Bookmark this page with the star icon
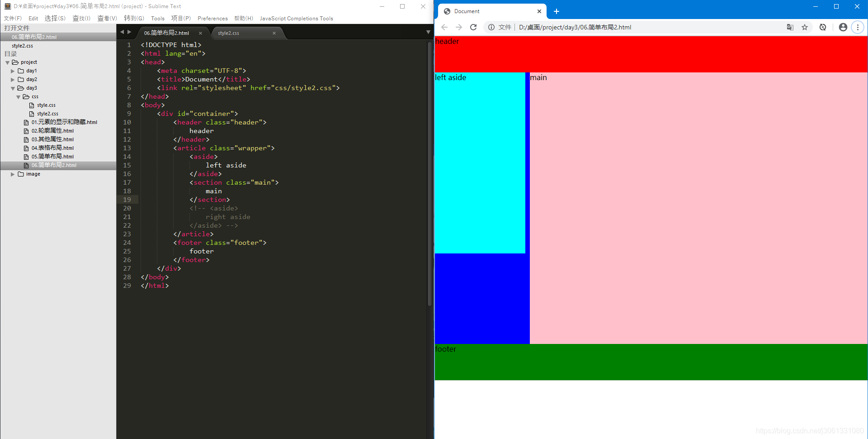 [x=805, y=27]
